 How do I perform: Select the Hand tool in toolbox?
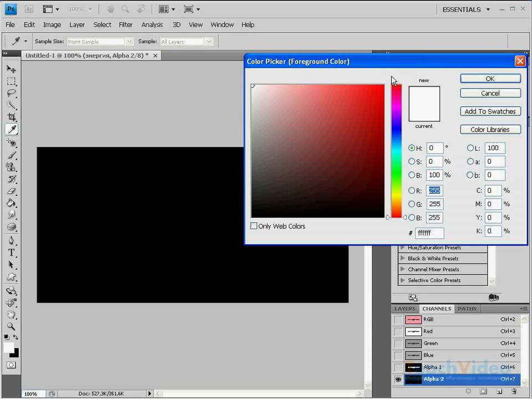click(x=11, y=315)
